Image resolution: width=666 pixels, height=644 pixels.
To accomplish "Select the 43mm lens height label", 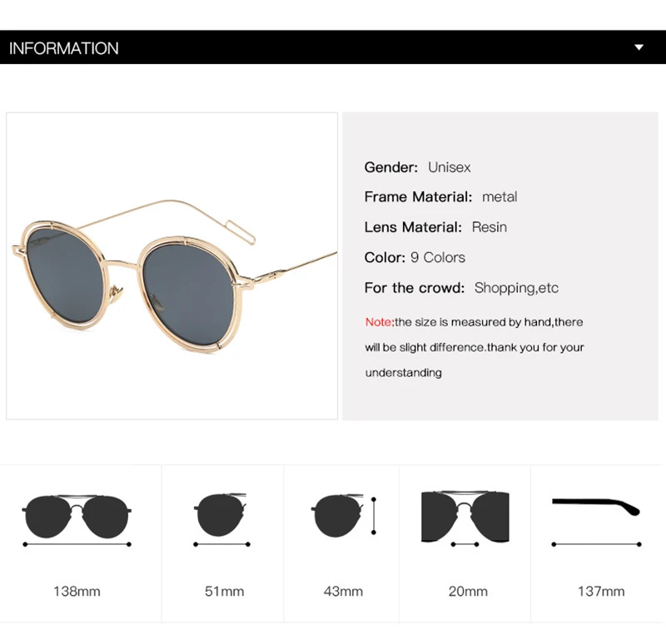I will [343, 591].
